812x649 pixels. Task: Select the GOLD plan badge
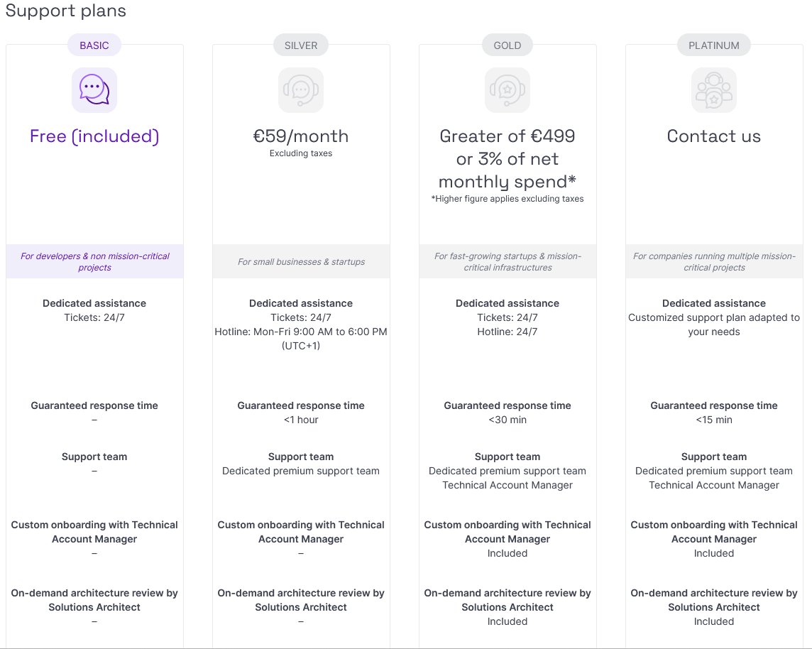pyautogui.click(x=507, y=45)
